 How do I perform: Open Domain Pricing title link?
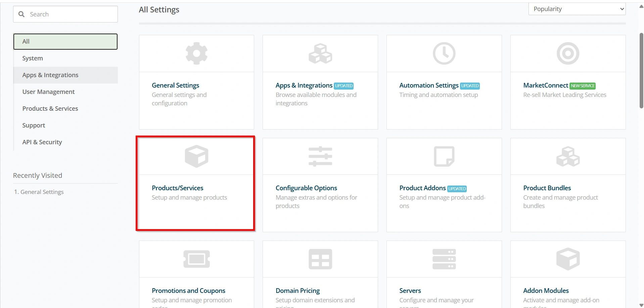coord(297,291)
